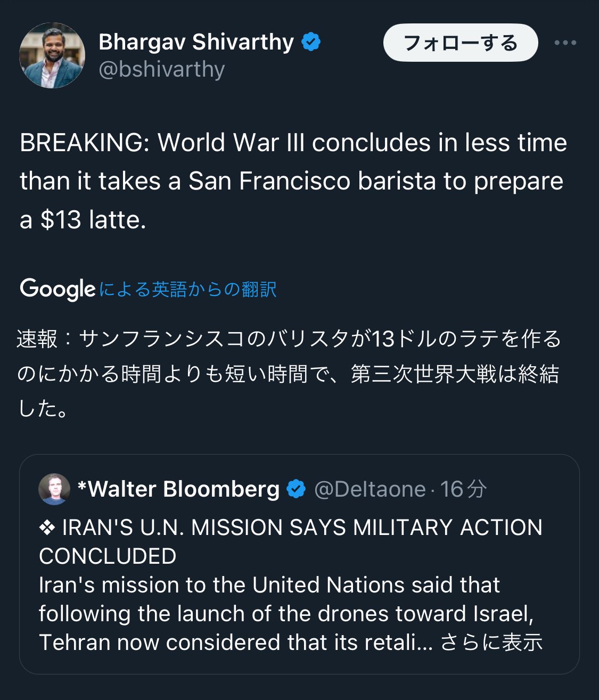Expand the quoted tweet with さらに表示
Viewport: 599px width, 700px height.
491,642
